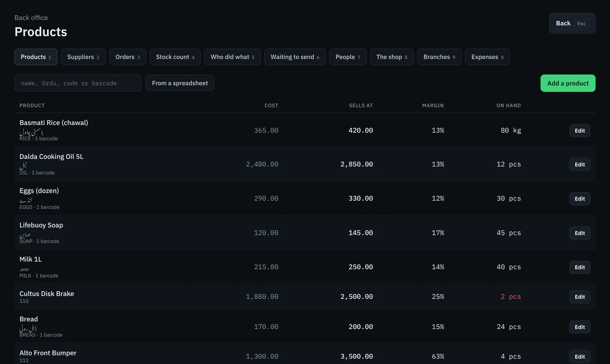Edit Dalda Cooking Oil 5L
610x364 pixels.
579,164
